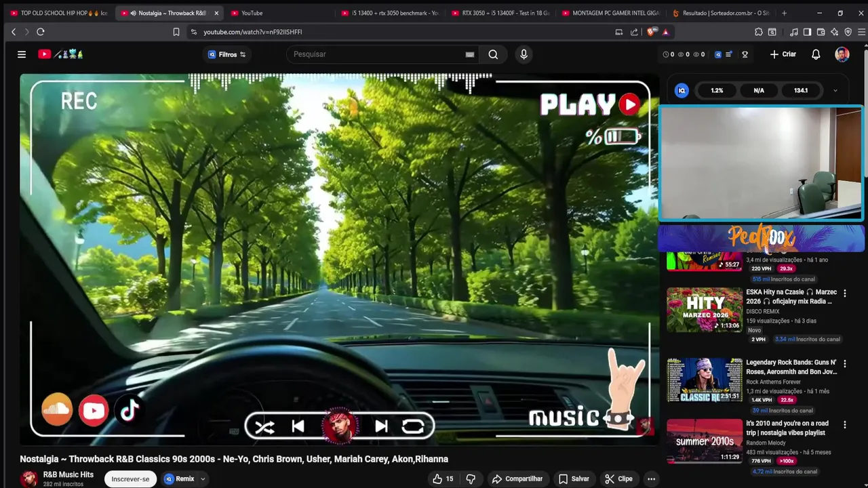Open ESKA Hity na Czasie video title

tap(791, 296)
